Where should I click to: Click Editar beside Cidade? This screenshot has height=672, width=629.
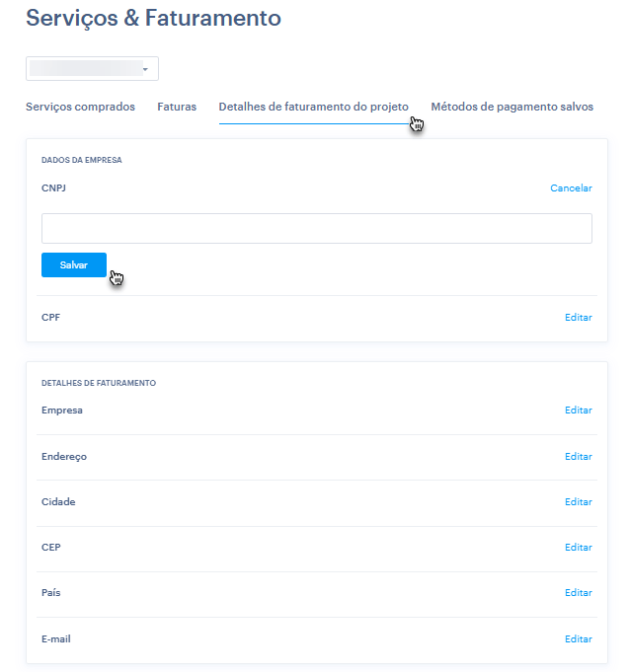pyautogui.click(x=578, y=502)
